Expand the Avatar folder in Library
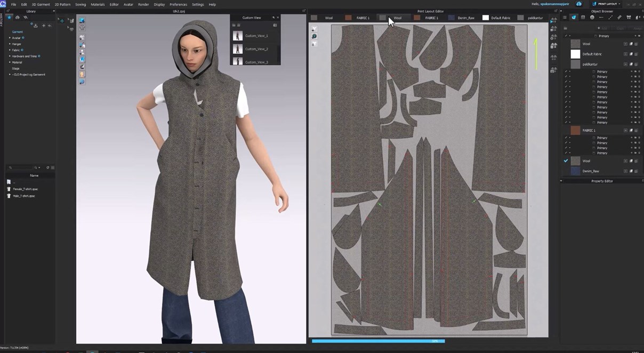The height and width of the screenshot is (353, 644). click(10, 38)
